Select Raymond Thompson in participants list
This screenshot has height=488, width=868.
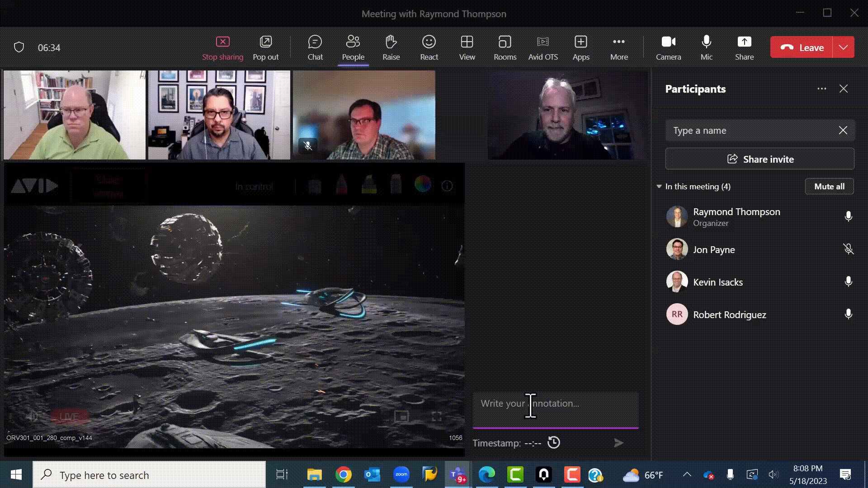tap(759, 217)
